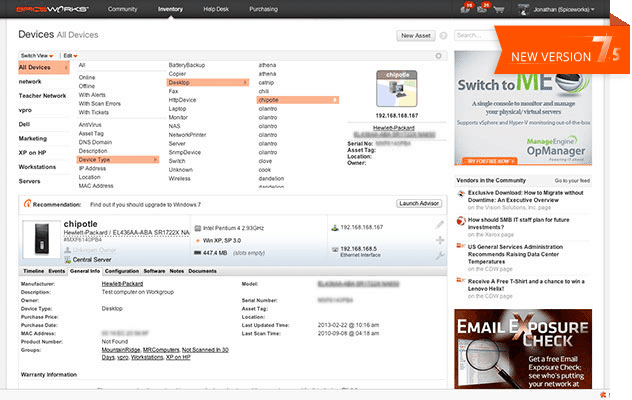Viewport: 632px width, 400px height.
Task: Open the Edit dropdown
Action: (70, 56)
